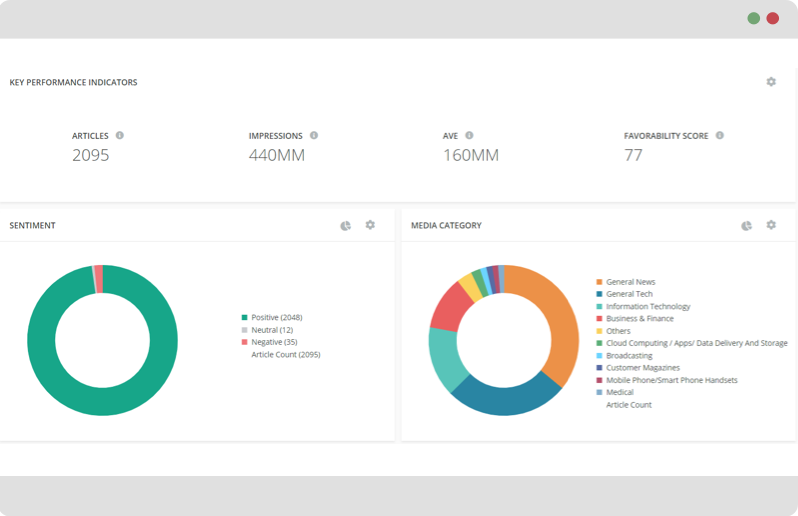
Task: Click the Sentiment panel settings gear
Action: [370, 226]
